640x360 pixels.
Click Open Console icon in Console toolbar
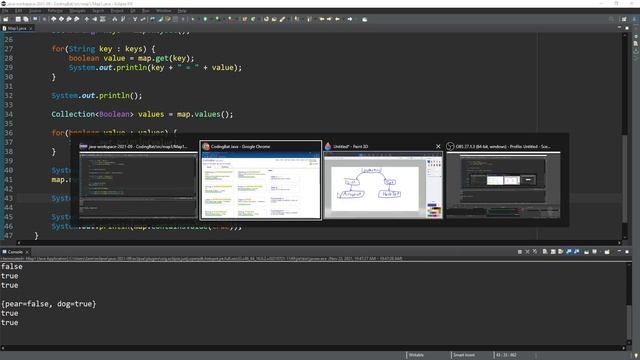pos(607,252)
